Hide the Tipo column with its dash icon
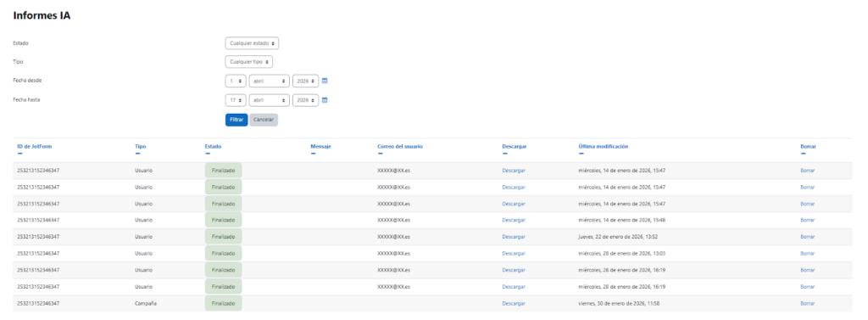Image resolution: width=868 pixels, height=320 pixels. tap(138, 154)
